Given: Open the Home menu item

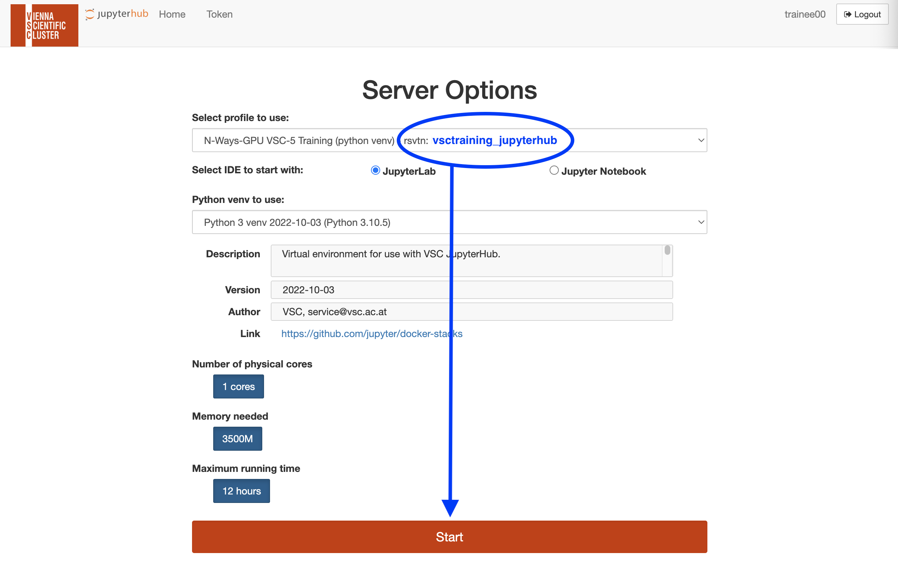Looking at the screenshot, I should [x=172, y=14].
